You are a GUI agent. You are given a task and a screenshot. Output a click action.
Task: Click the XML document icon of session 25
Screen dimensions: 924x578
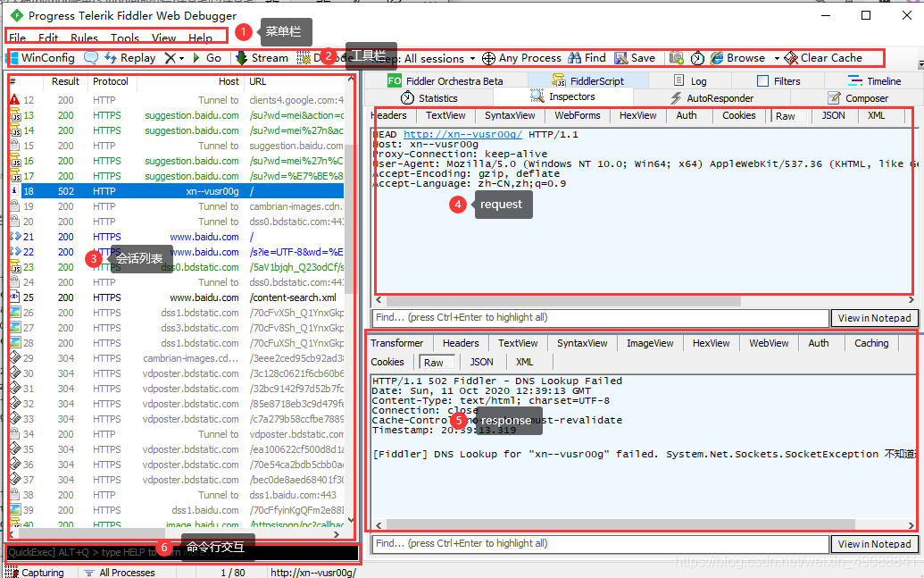[x=14, y=297]
